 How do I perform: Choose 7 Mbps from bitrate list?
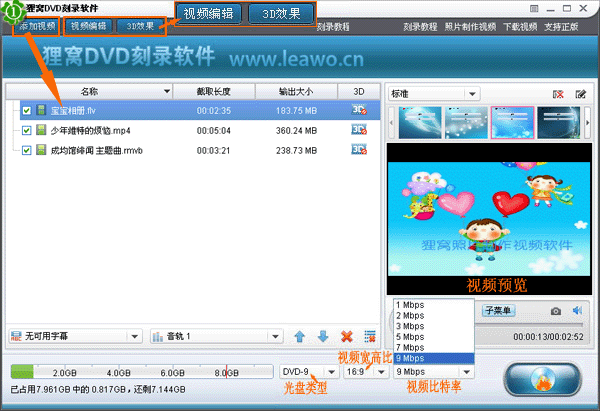pyautogui.click(x=434, y=348)
